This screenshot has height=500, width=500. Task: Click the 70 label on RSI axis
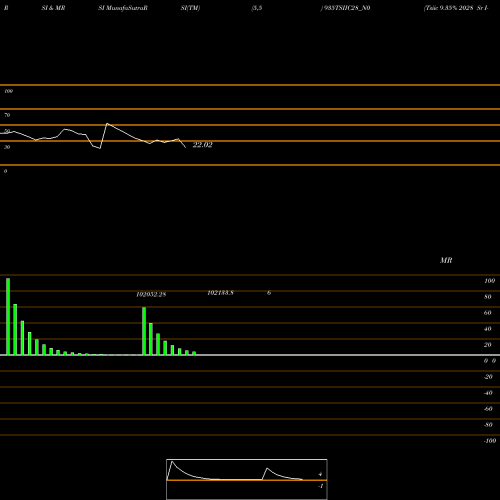click(x=7, y=115)
